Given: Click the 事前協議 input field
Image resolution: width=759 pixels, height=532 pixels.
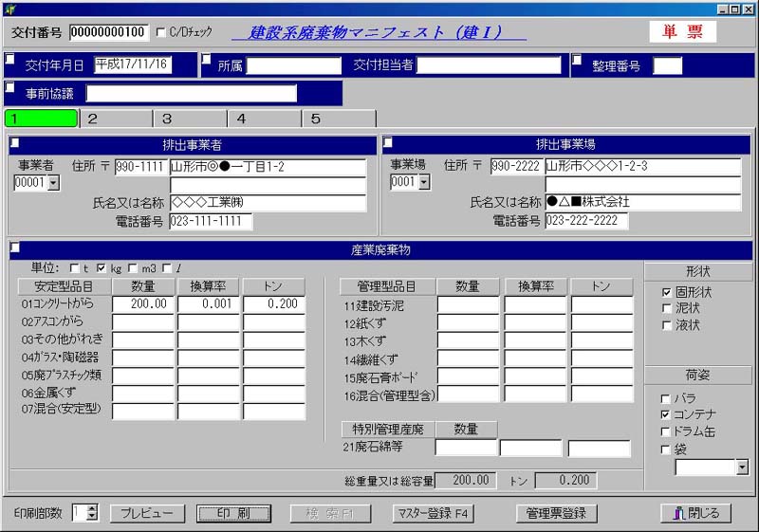Looking at the screenshot, I should point(192,94).
